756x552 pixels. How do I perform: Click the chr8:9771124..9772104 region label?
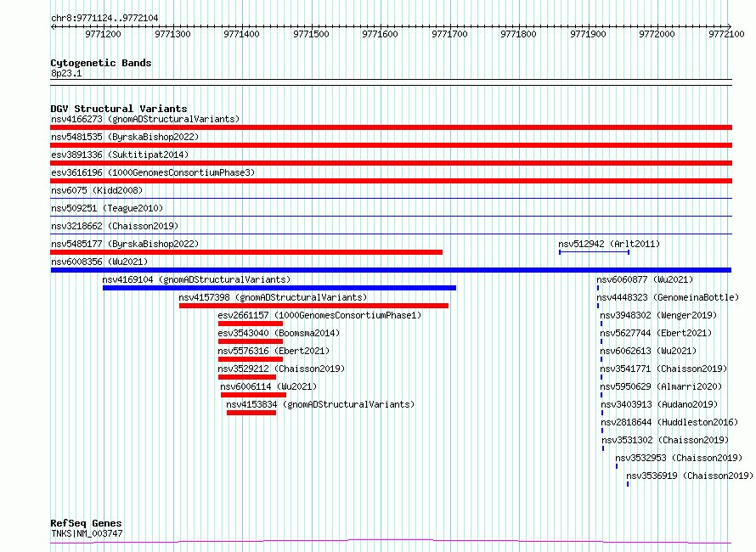[x=104, y=18]
